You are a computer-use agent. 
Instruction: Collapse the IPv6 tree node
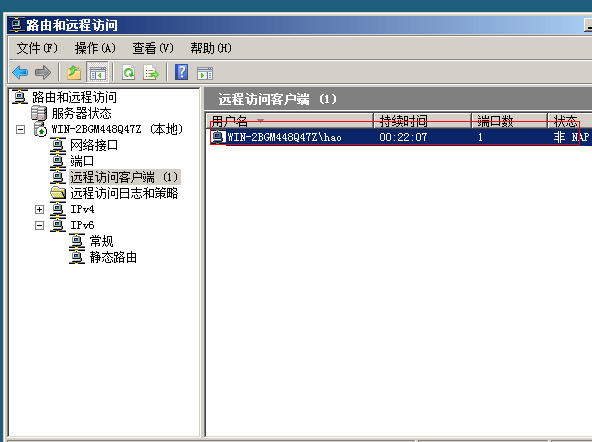(39, 225)
